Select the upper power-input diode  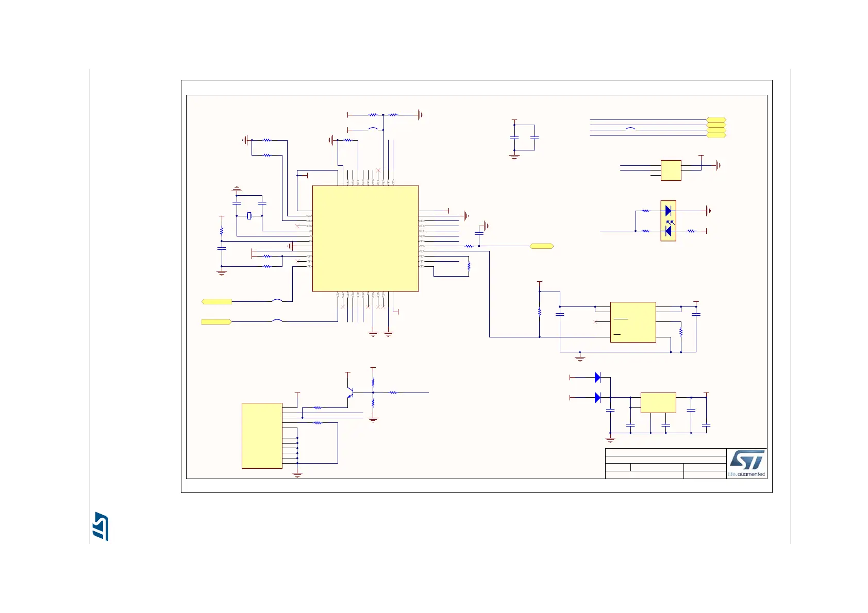pos(597,378)
